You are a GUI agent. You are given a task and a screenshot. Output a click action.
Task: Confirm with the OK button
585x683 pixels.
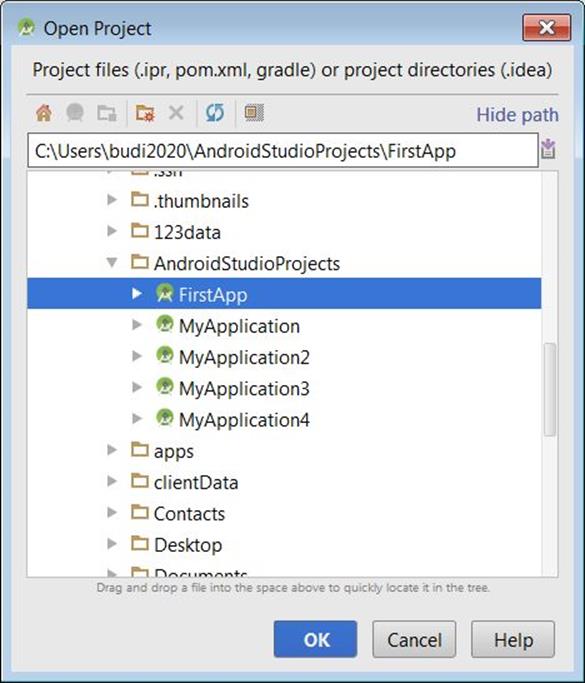pos(315,639)
